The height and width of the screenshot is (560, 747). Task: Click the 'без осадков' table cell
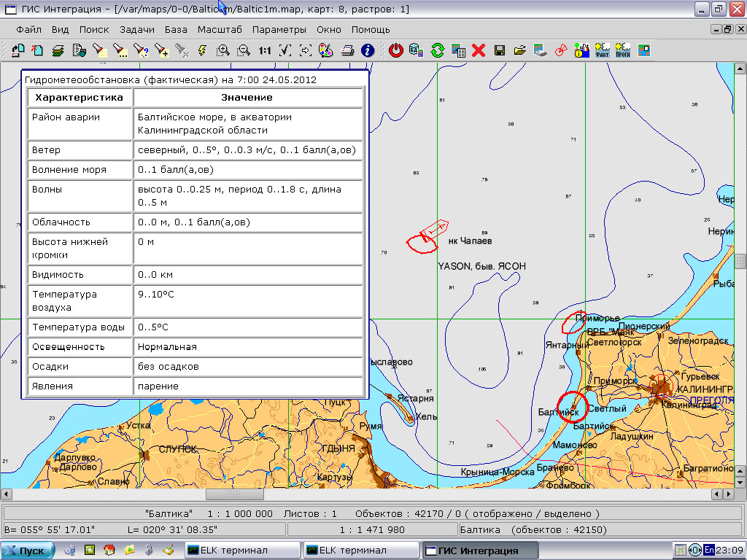[247, 367]
